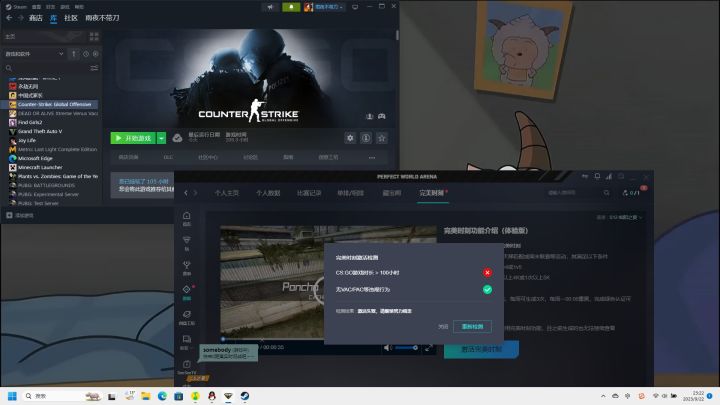This screenshot has width=720, height=405.
Task: Open Steam notifications green bell
Action: pyautogui.click(x=291, y=7)
